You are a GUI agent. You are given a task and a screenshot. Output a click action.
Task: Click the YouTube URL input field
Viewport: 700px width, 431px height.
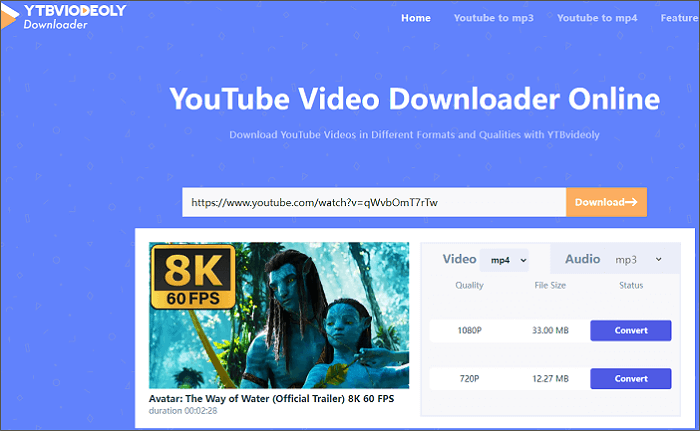coord(374,202)
